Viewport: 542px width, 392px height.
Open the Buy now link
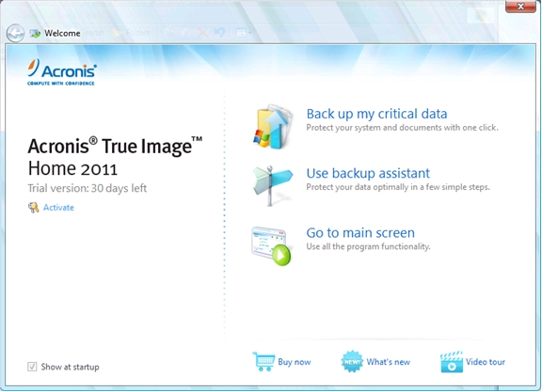(x=295, y=362)
